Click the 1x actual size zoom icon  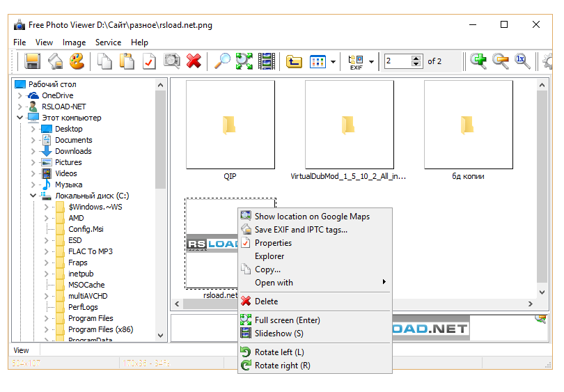coord(522,61)
